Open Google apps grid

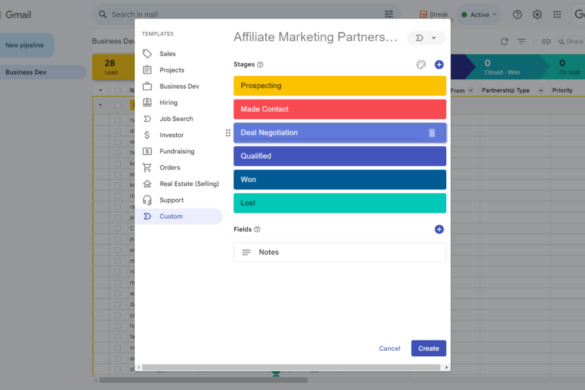point(557,15)
